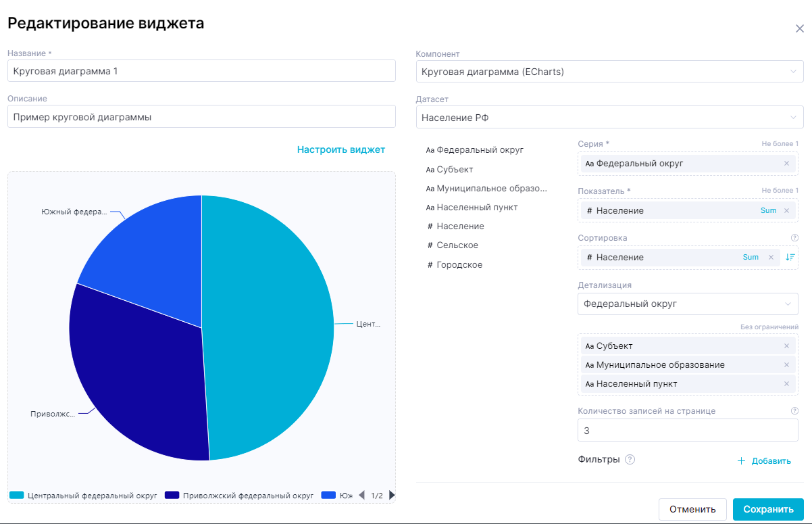Open the Детализация dropdown
The width and height of the screenshot is (812, 524).
coord(688,304)
